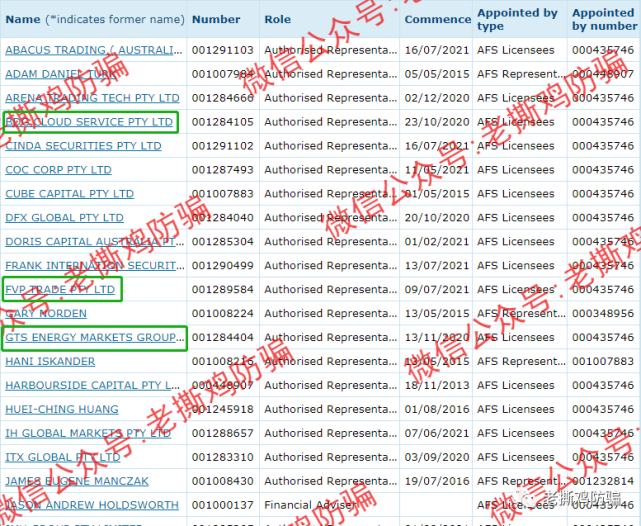Click commence date 05/05/2015
The width and height of the screenshot is (641, 526).
click(x=437, y=74)
